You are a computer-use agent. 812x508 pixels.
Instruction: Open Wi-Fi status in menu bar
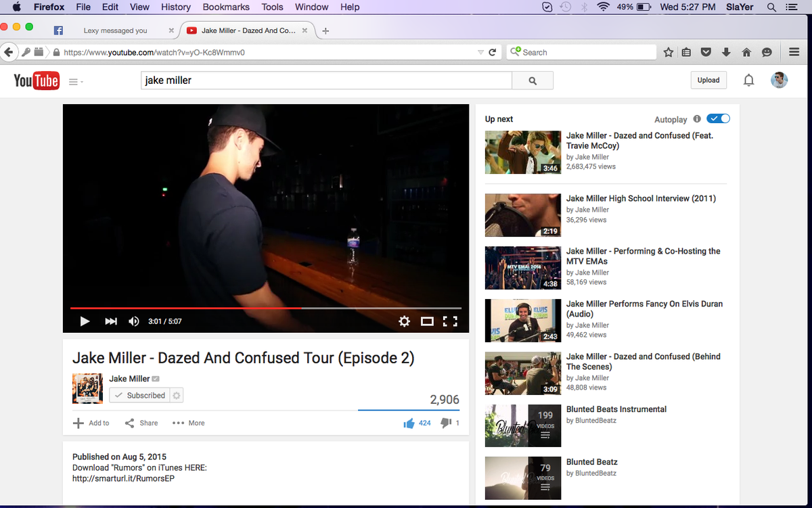click(603, 7)
